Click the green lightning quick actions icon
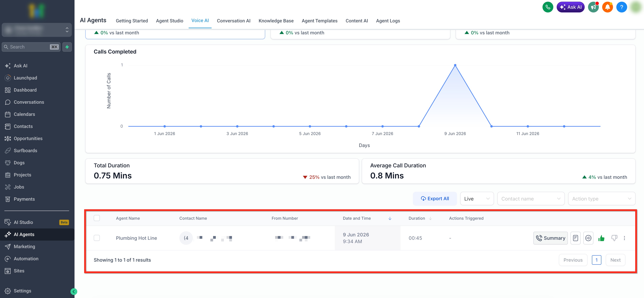 pyautogui.click(x=67, y=47)
